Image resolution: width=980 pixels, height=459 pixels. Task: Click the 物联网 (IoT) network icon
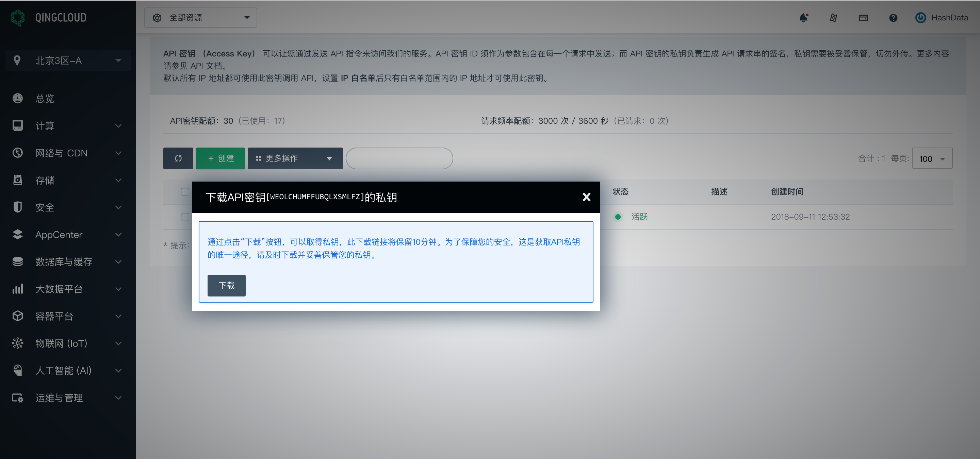tap(17, 343)
